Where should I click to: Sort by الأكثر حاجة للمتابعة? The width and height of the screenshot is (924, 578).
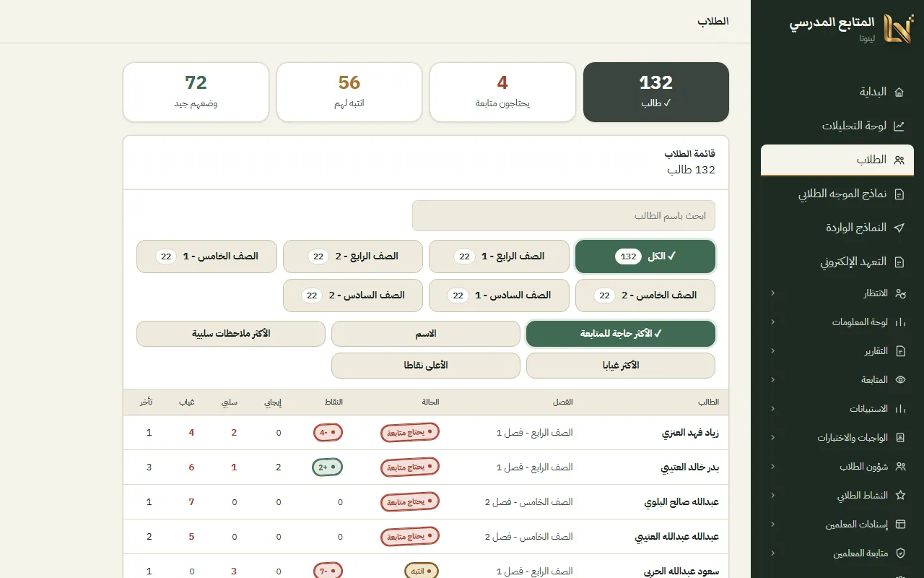(621, 334)
